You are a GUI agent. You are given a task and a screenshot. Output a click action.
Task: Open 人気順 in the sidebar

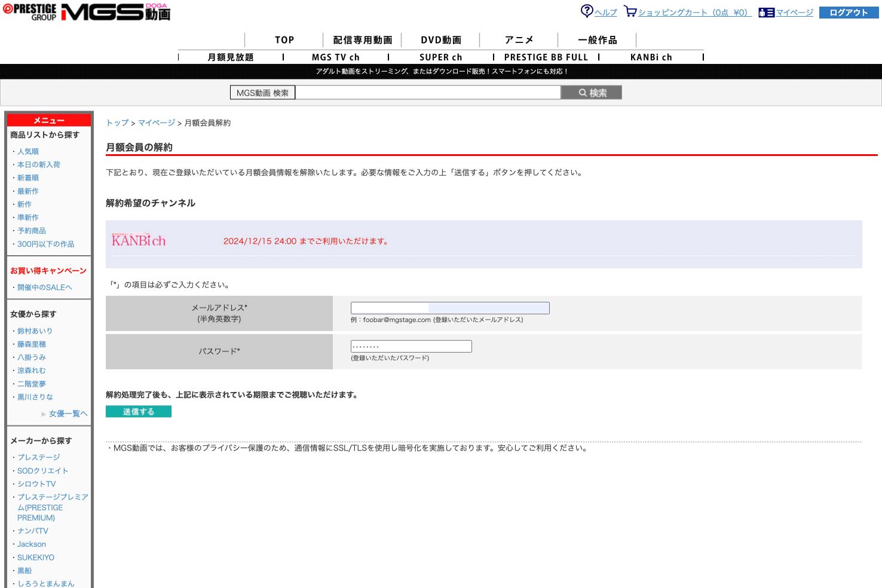[x=28, y=152]
